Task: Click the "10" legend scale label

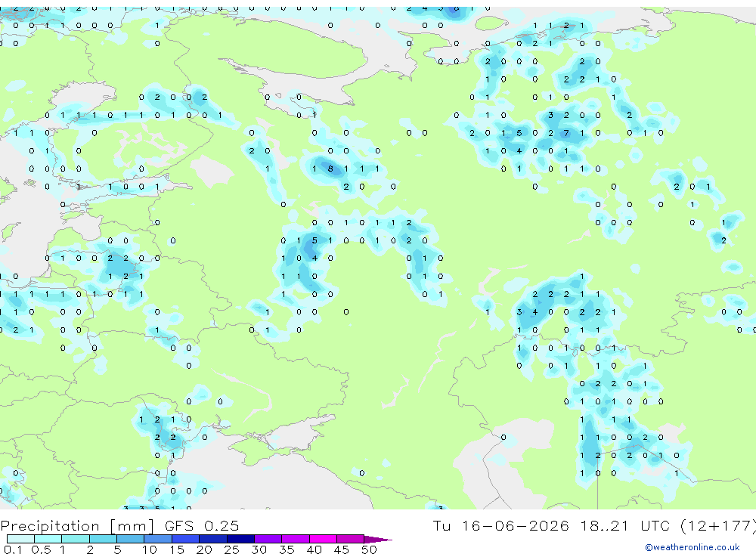Action: click(150, 549)
